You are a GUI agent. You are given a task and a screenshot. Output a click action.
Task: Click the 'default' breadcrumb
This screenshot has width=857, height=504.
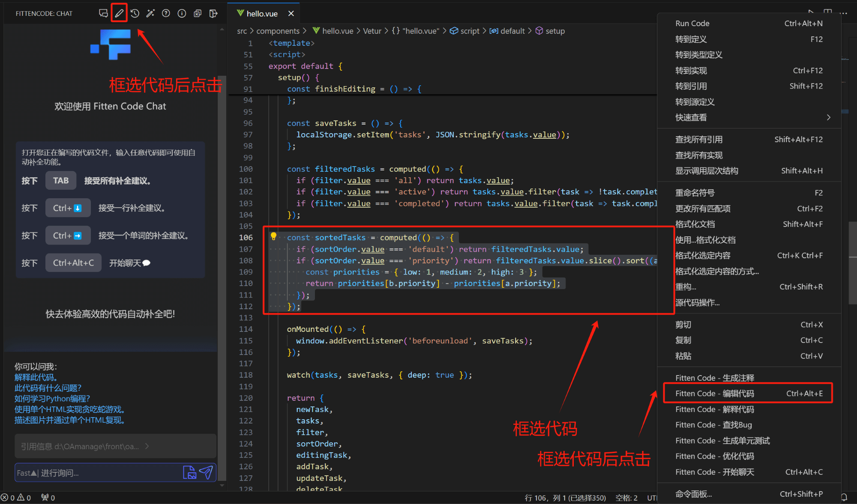(x=507, y=31)
